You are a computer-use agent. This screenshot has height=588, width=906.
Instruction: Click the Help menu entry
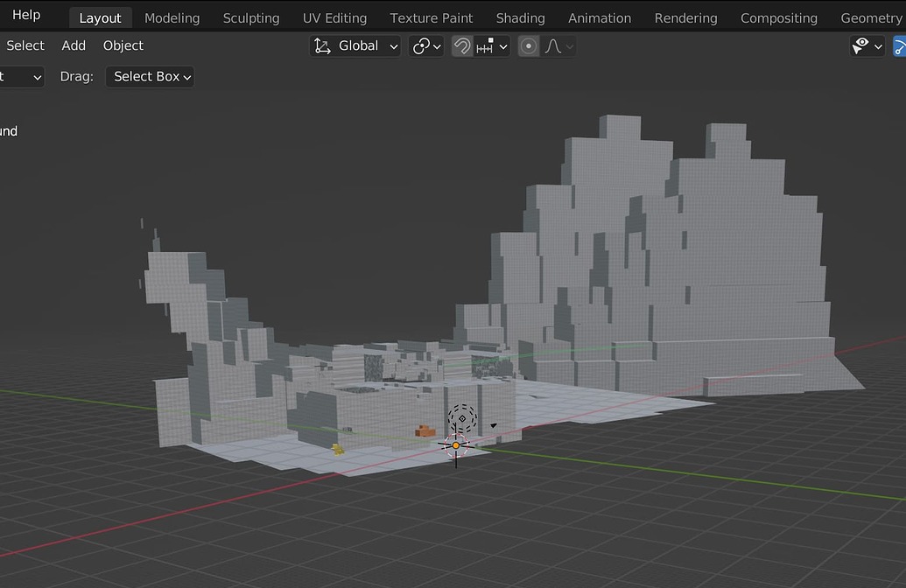tap(25, 14)
